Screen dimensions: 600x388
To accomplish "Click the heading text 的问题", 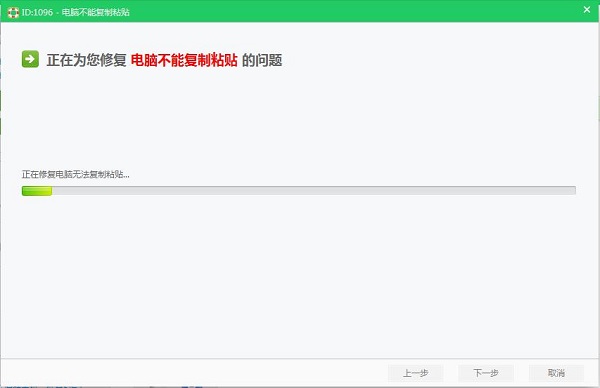I will [262, 60].
